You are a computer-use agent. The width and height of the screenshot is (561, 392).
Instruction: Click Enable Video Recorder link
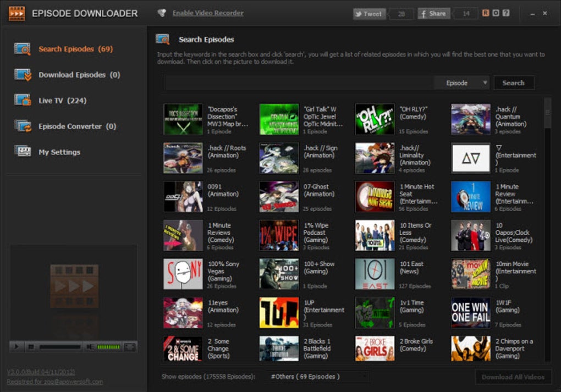(208, 13)
